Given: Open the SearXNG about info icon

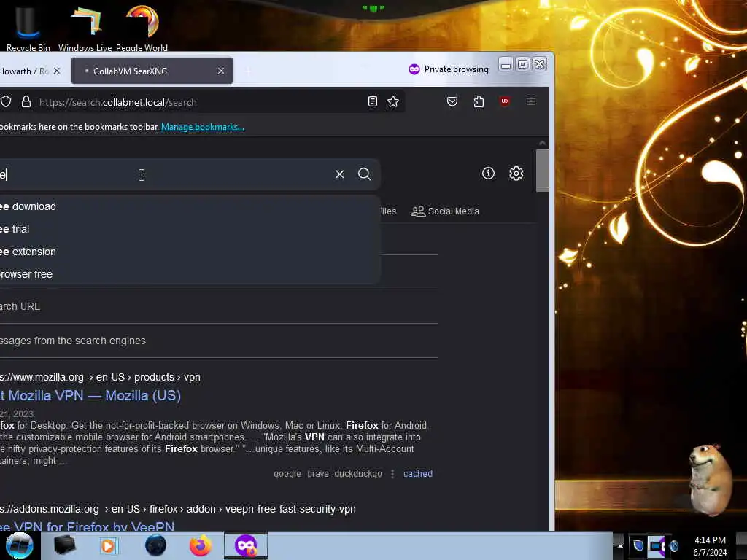Looking at the screenshot, I should click(x=488, y=174).
